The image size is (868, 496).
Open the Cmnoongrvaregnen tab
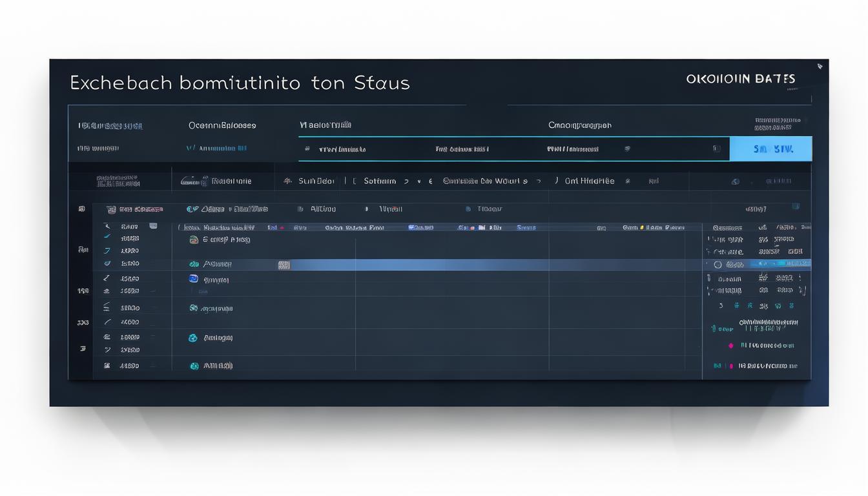579,125
